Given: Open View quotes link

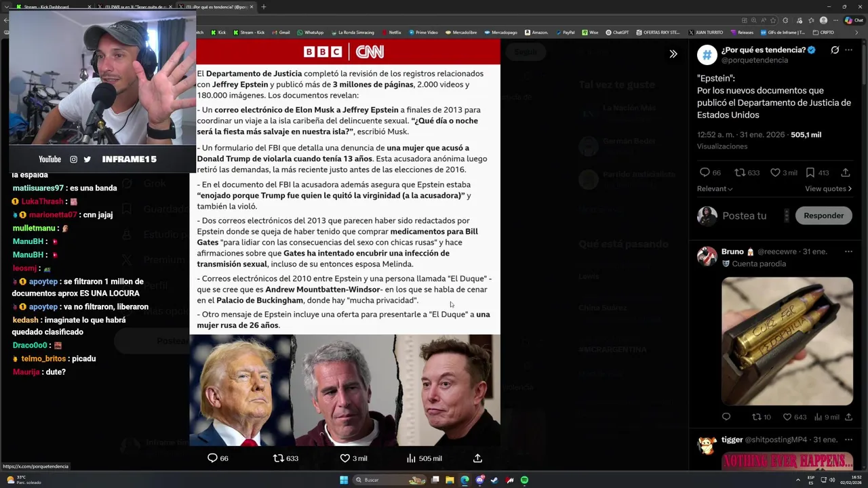Looking at the screenshot, I should coord(828,188).
